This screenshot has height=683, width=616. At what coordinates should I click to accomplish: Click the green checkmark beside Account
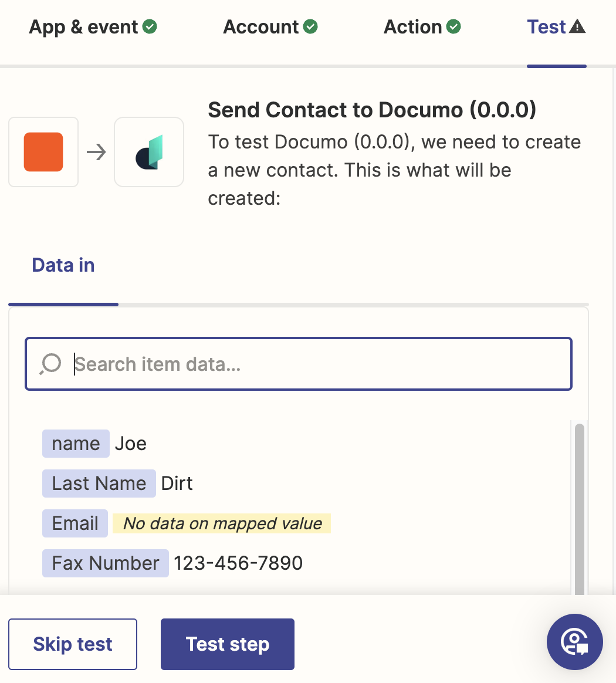[310, 26]
